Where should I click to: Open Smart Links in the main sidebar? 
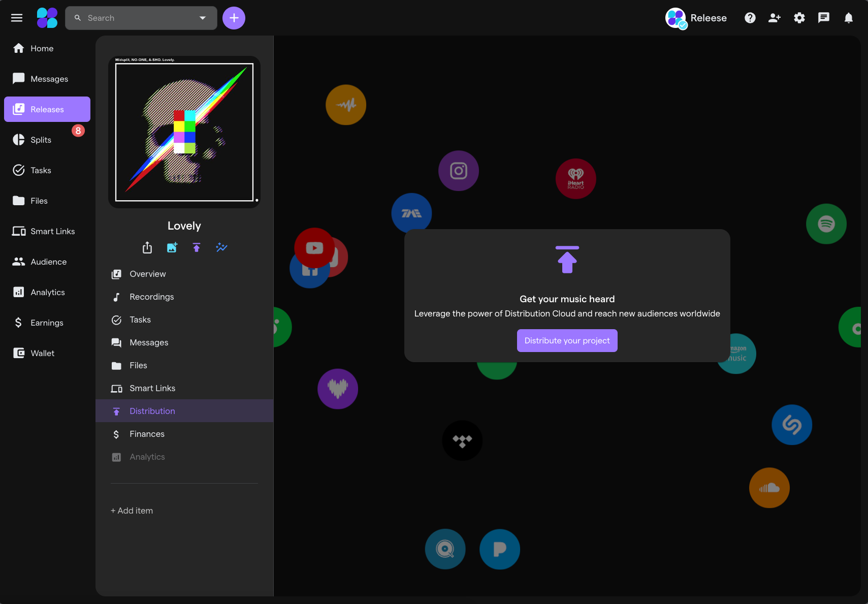click(47, 231)
